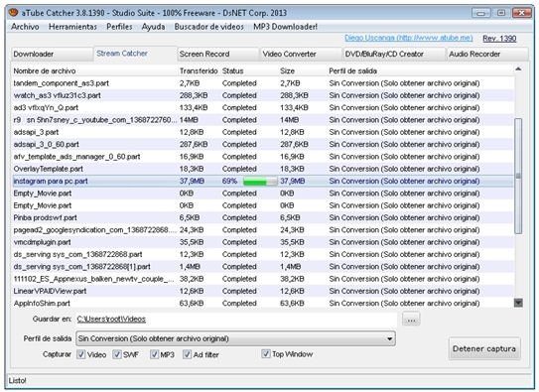Select the LinearVPAIDView.part row

click(263, 292)
